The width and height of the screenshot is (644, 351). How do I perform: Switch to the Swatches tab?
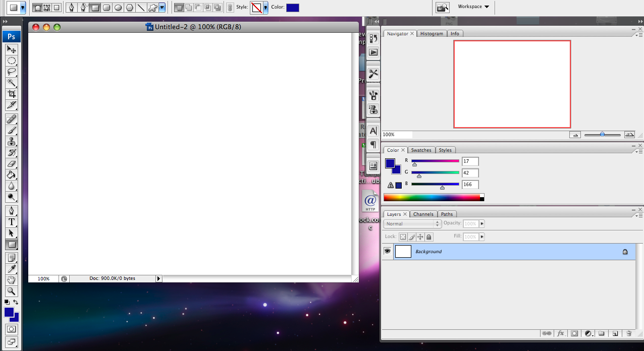click(x=421, y=150)
